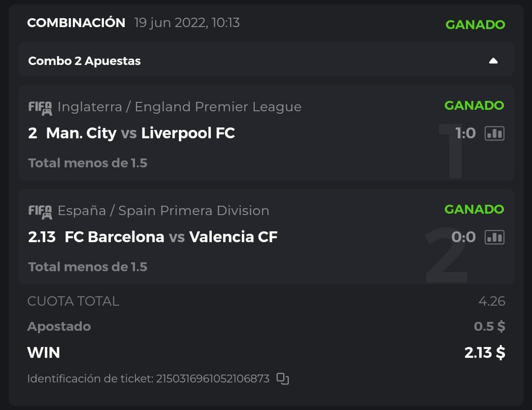Click the COMBINACIÓN title
This screenshot has width=532, height=410.
pos(76,23)
